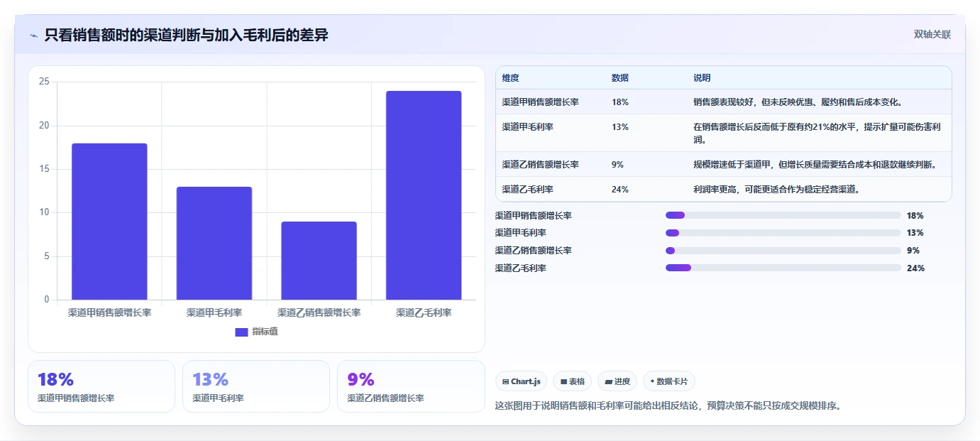Click the 24% progress value

(915, 268)
